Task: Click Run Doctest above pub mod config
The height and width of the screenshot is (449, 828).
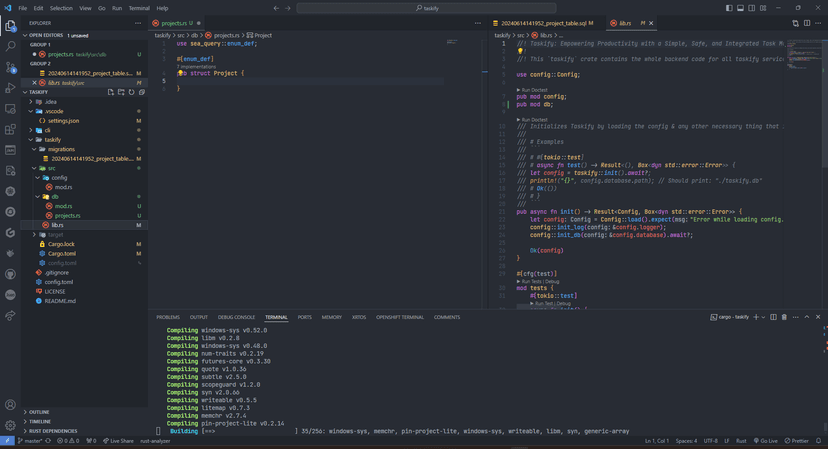Action: 533,90
